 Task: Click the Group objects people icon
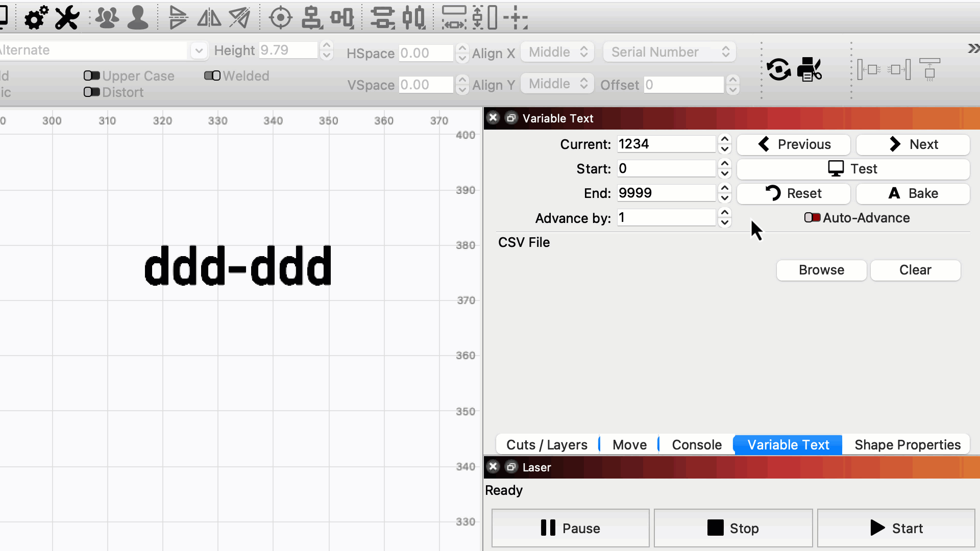[107, 18]
